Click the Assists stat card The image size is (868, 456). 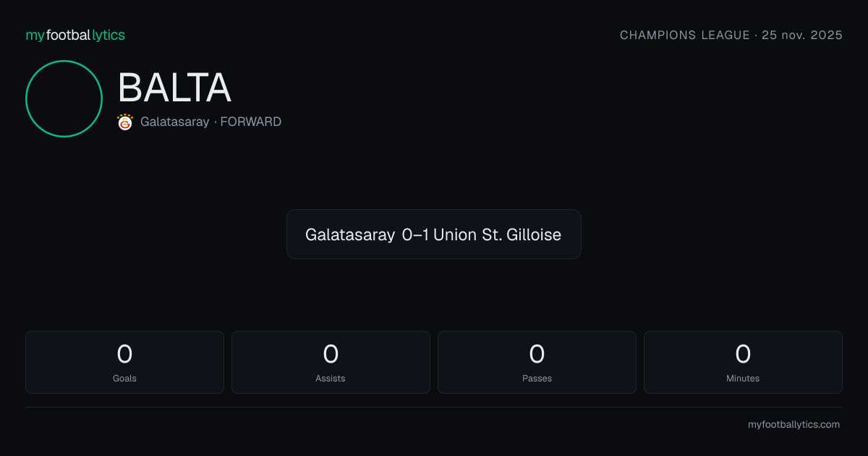pos(331,362)
